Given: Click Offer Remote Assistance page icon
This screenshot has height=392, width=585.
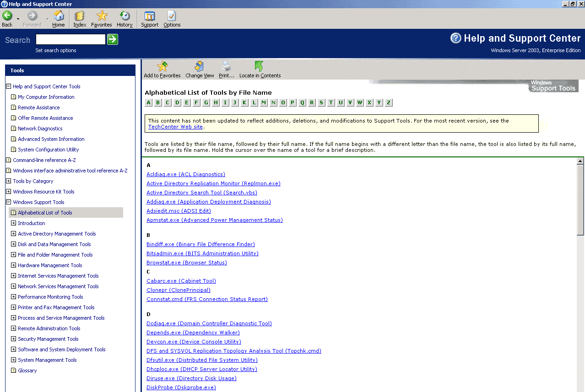Looking at the screenshot, I should point(13,118).
